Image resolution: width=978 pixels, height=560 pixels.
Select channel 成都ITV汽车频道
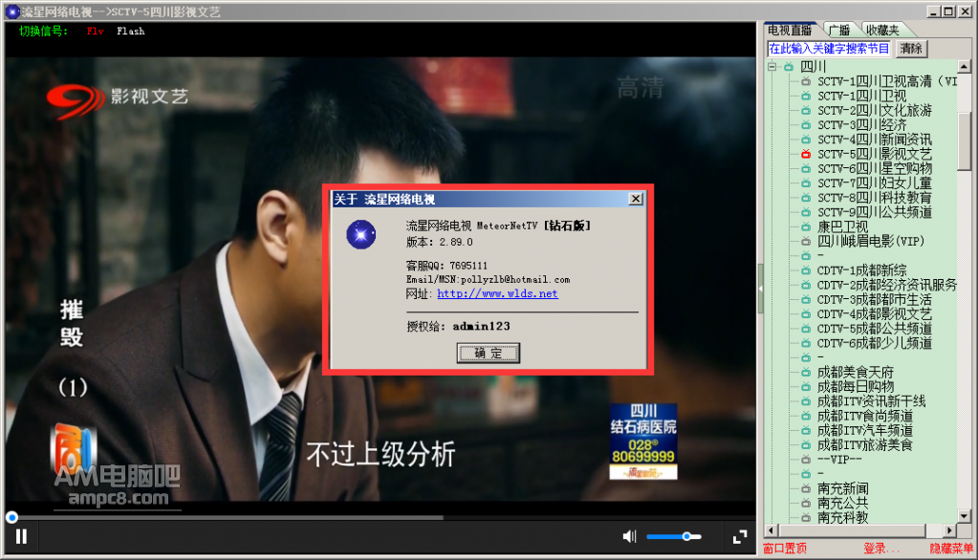[x=864, y=430]
